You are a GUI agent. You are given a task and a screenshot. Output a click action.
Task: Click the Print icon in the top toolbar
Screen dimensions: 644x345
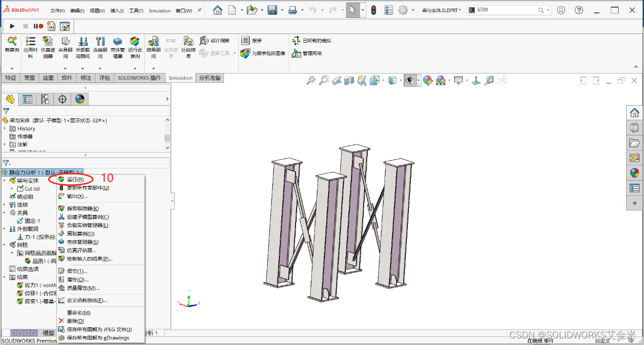coord(293,10)
